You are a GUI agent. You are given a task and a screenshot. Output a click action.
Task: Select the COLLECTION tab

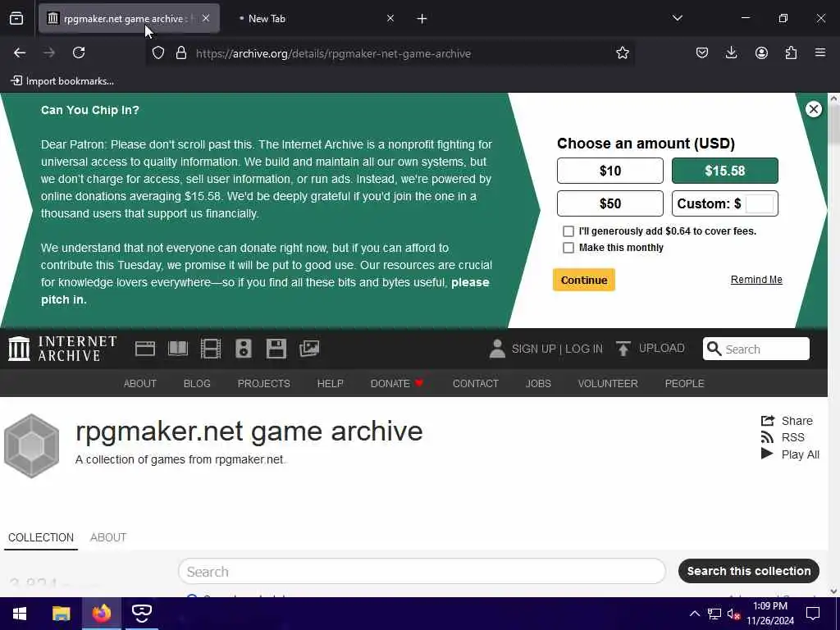coord(41,537)
